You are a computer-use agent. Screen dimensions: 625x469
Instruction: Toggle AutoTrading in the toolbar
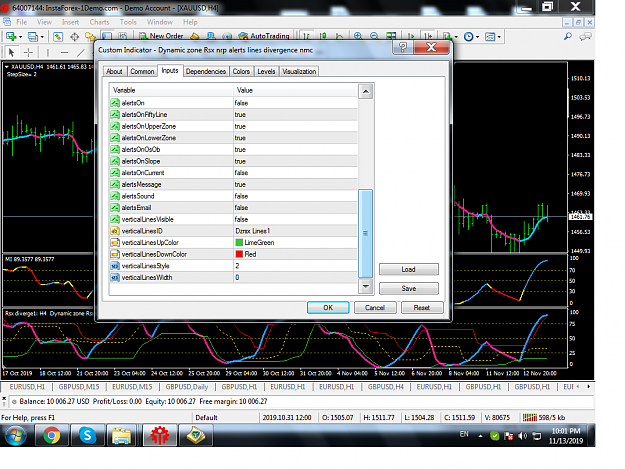point(264,36)
